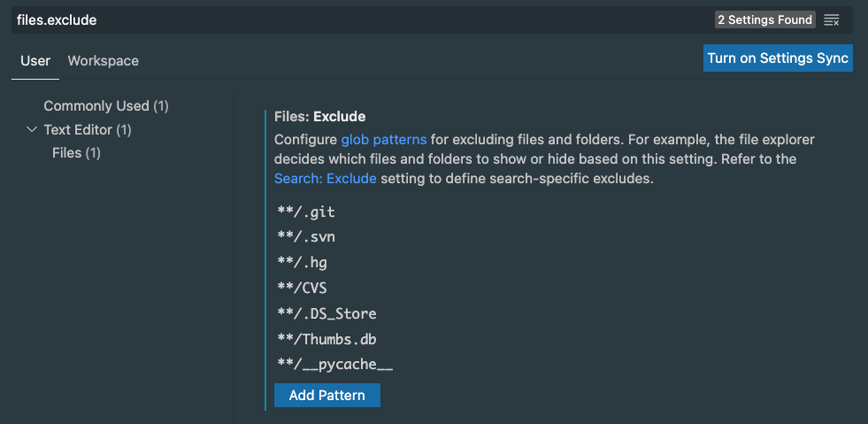Select the **/Thumbs.db exclude pattern
The image size is (868, 424).
tap(326, 339)
